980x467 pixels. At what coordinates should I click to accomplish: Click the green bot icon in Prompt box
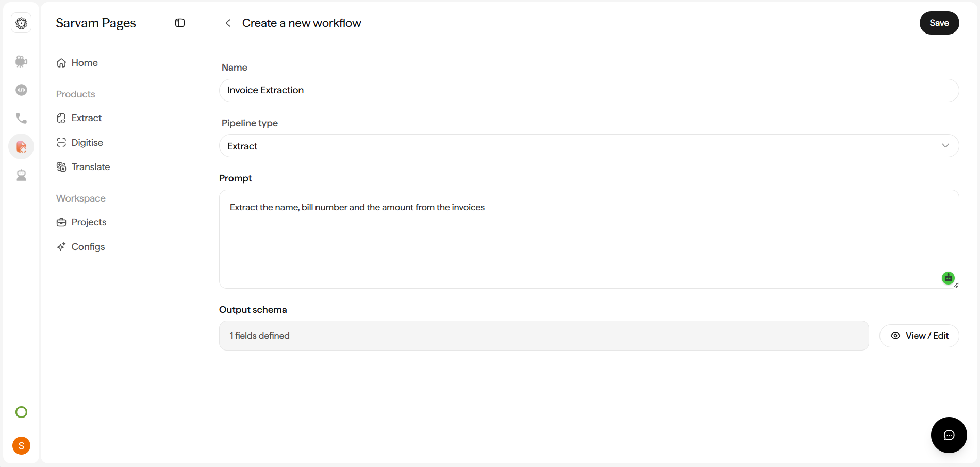click(x=948, y=278)
